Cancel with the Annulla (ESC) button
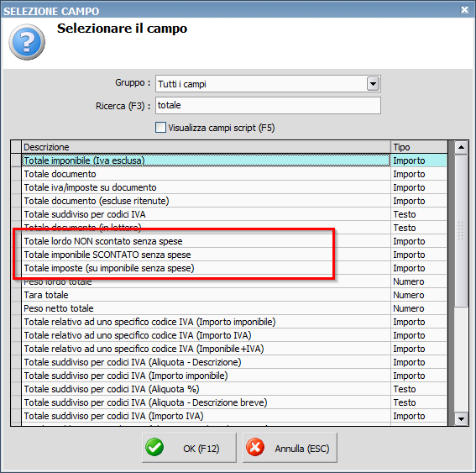The image size is (476, 473). point(290,448)
